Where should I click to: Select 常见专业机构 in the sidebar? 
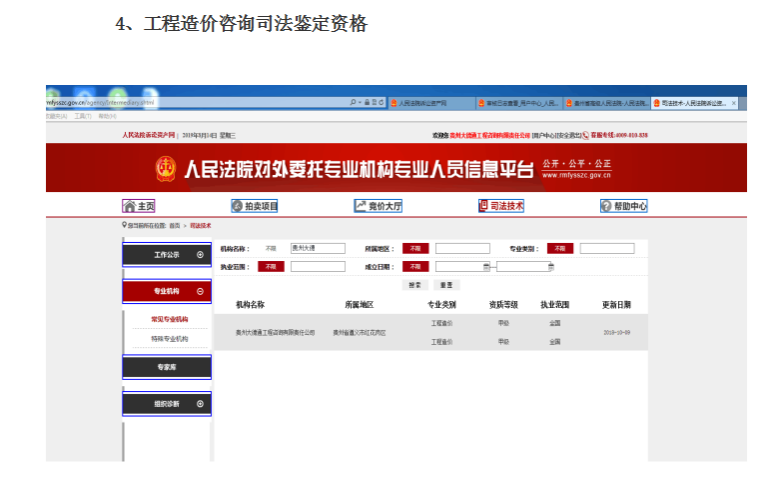[170, 319]
